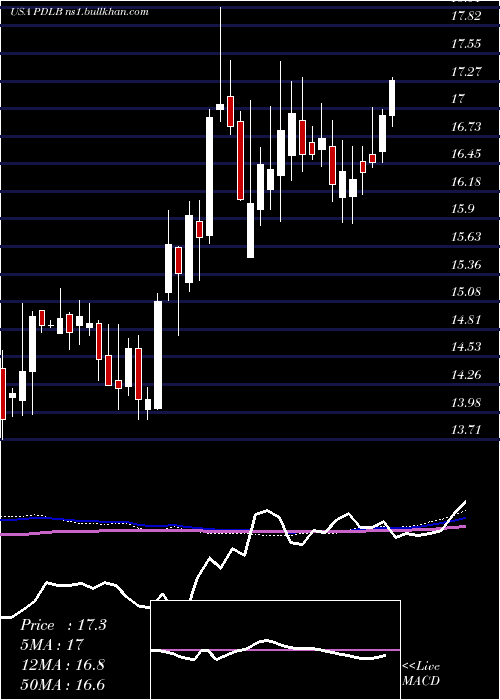Select the 16.45 price axis label

[x=467, y=154]
